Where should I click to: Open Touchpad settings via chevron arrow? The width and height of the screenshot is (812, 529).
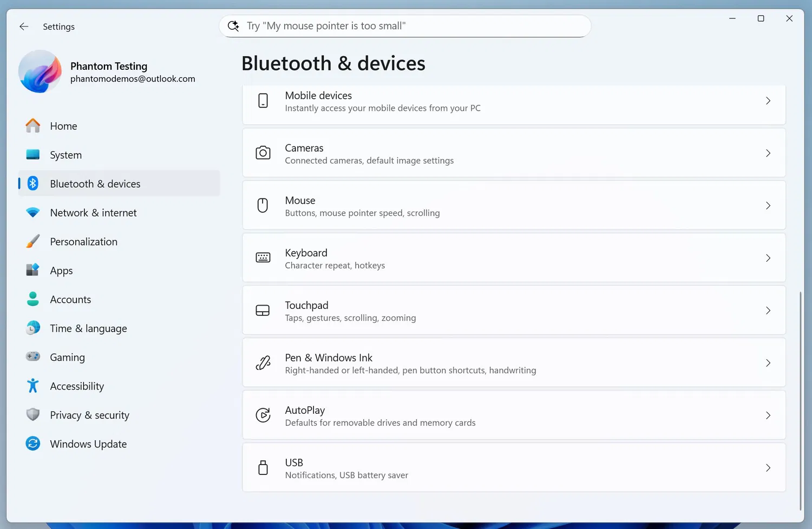[768, 310]
